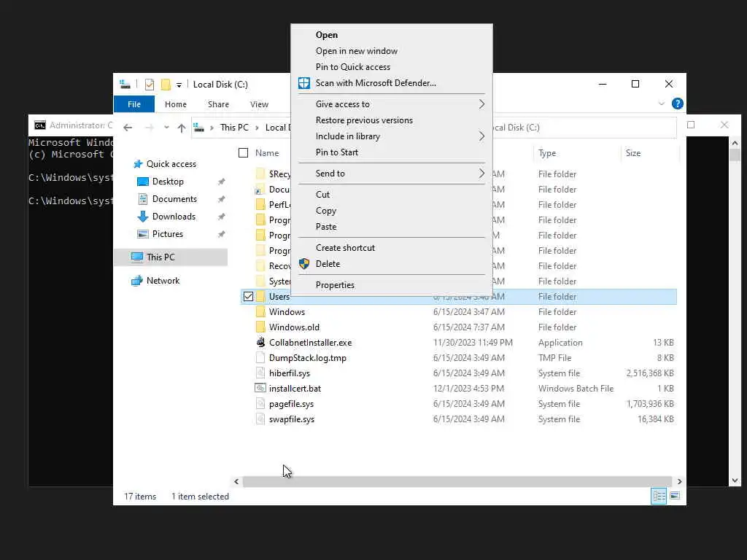747x560 pixels.
Task: Click the Windows folder icon
Action: click(x=260, y=312)
